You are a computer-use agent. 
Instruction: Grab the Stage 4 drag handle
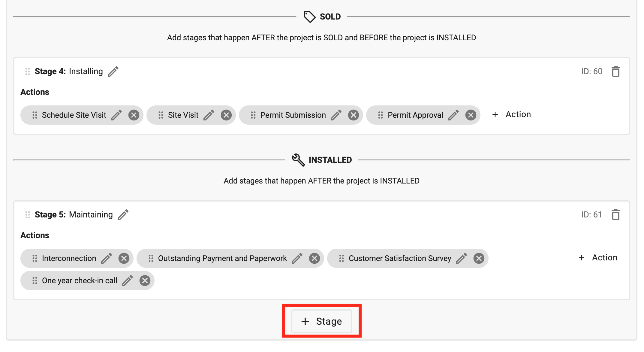point(28,71)
